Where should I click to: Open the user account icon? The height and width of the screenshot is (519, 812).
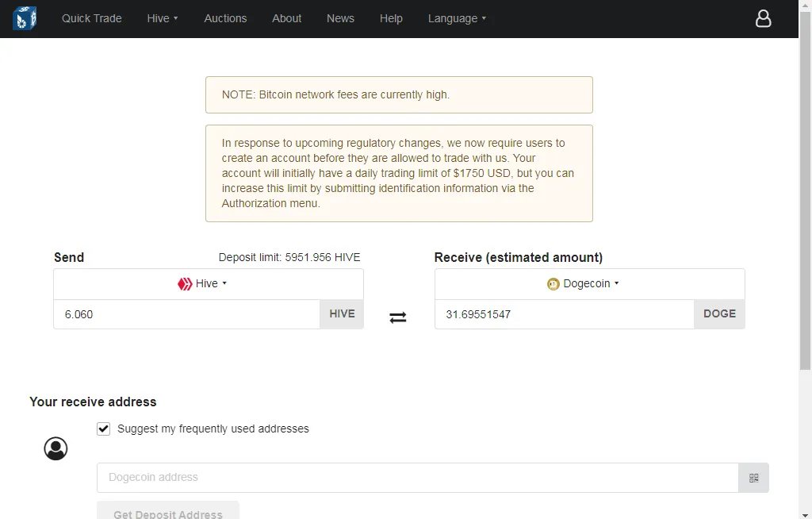tap(763, 19)
